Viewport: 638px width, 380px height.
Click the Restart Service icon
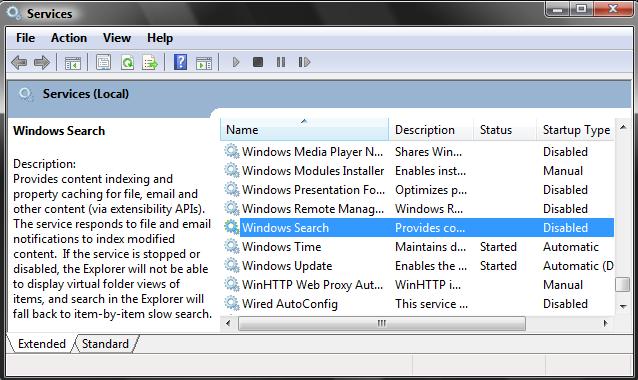[x=304, y=62]
